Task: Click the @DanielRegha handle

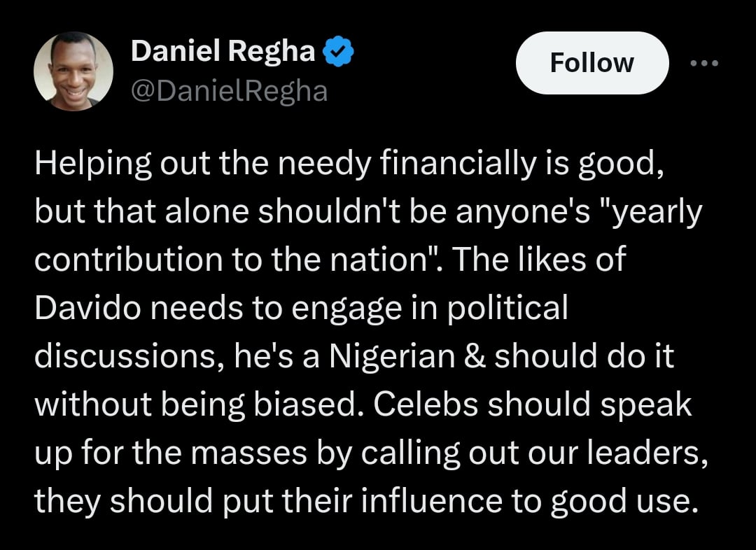Action: tap(229, 90)
